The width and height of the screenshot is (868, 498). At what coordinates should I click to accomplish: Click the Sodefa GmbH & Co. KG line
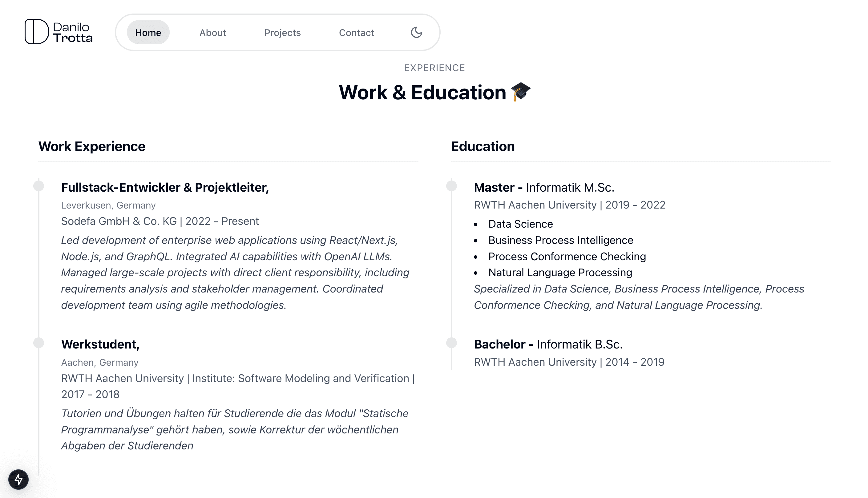pyautogui.click(x=160, y=221)
